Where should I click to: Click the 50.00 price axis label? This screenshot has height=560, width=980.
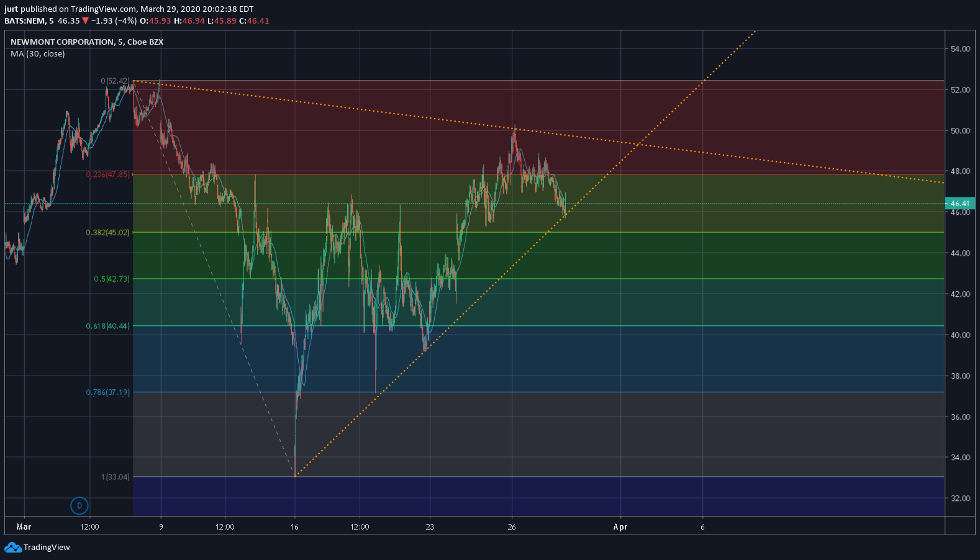tap(960, 131)
